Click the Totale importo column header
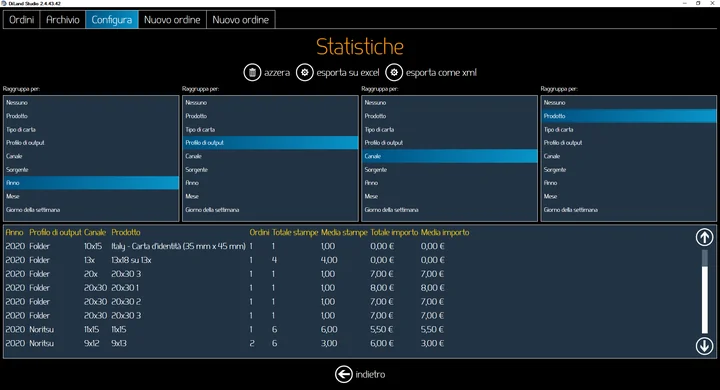The width and height of the screenshot is (720, 390). tap(394, 232)
